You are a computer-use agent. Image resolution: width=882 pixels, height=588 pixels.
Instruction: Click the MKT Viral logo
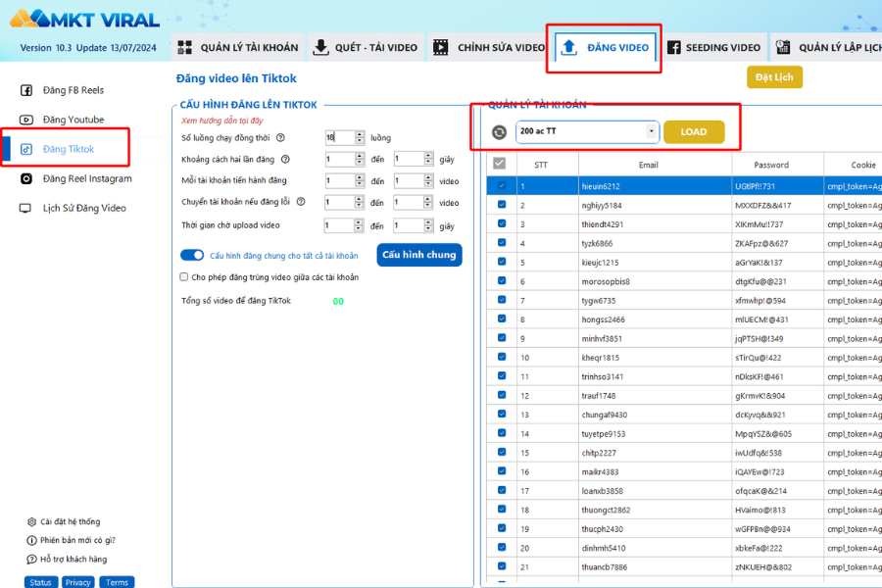(85, 20)
